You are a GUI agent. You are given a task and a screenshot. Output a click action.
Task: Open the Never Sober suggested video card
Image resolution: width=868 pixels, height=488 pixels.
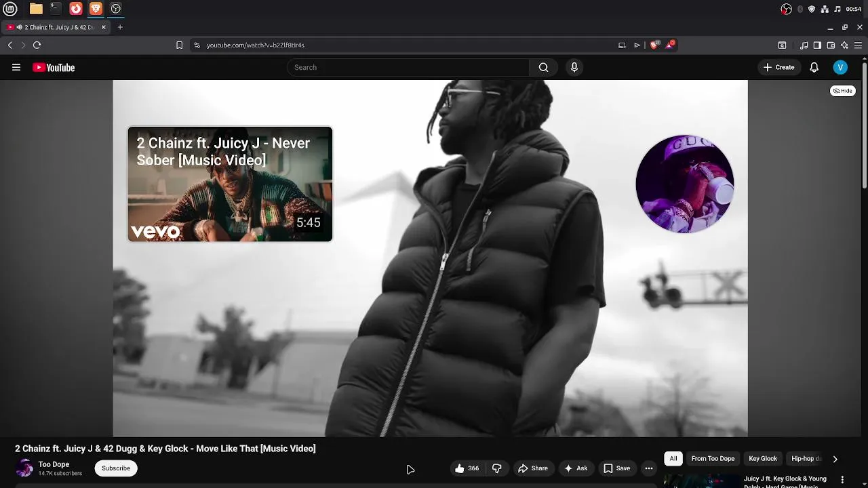point(230,184)
